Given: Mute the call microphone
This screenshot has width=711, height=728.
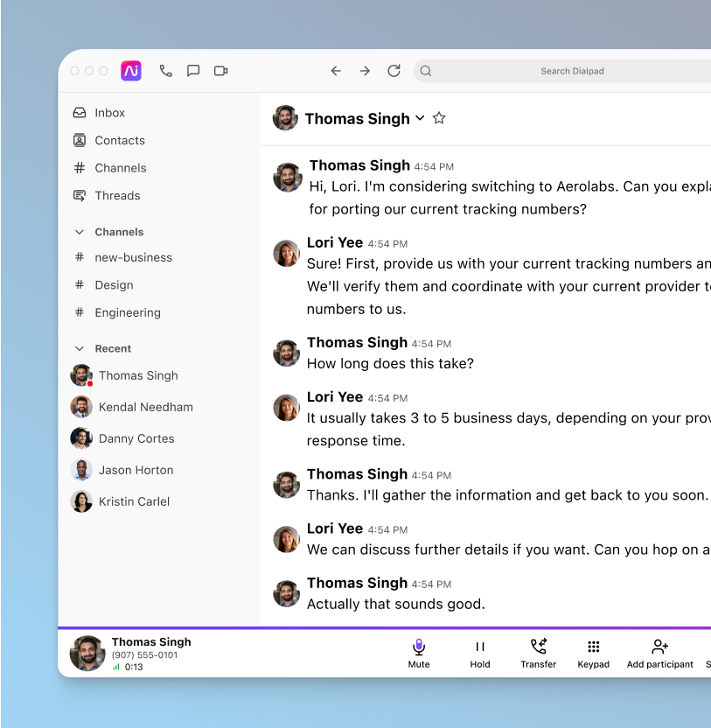Looking at the screenshot, I should (x=419, y=654).
